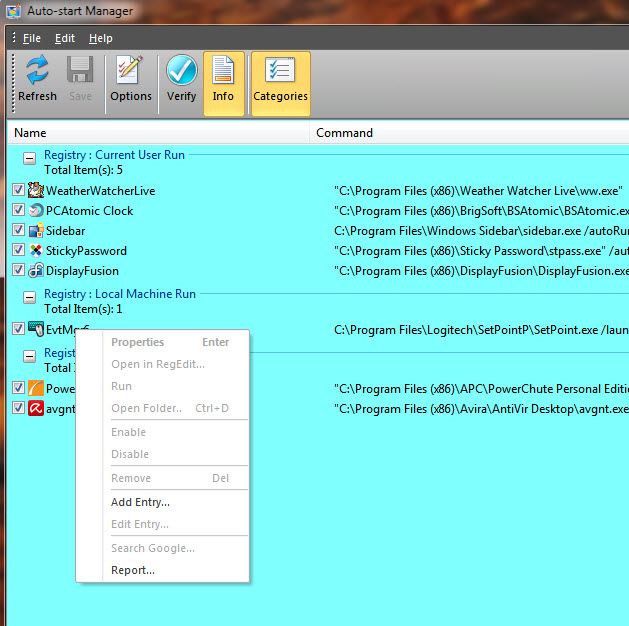The width and height of the screenshot is (629, 626).
Task: Click the PCAtomic Clock program icon
Action: [x=36, y=210]
